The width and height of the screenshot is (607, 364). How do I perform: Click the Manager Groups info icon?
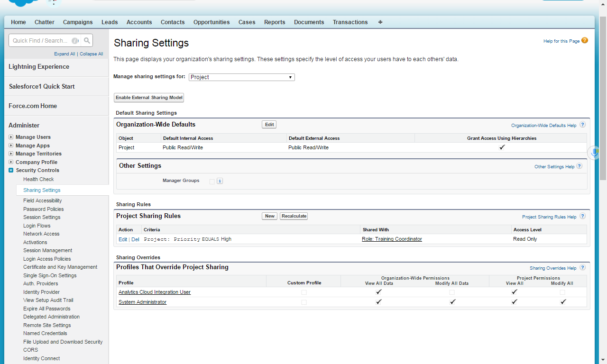[x=220, y=181]
